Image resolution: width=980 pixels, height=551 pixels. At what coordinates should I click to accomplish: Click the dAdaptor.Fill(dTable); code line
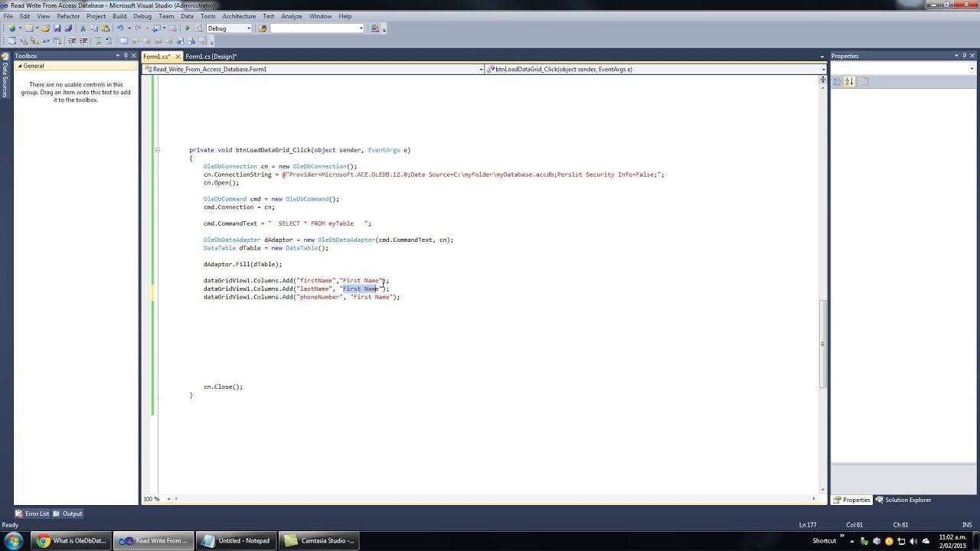(243, 264)
